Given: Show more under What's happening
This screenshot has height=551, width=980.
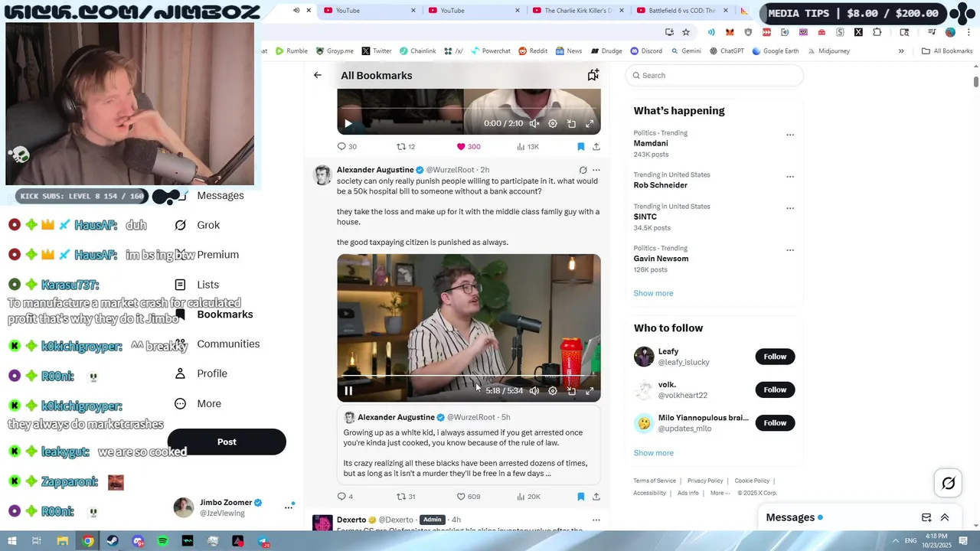Looking at the screenshot, I should pyautogui.click(x=653, y=293).
